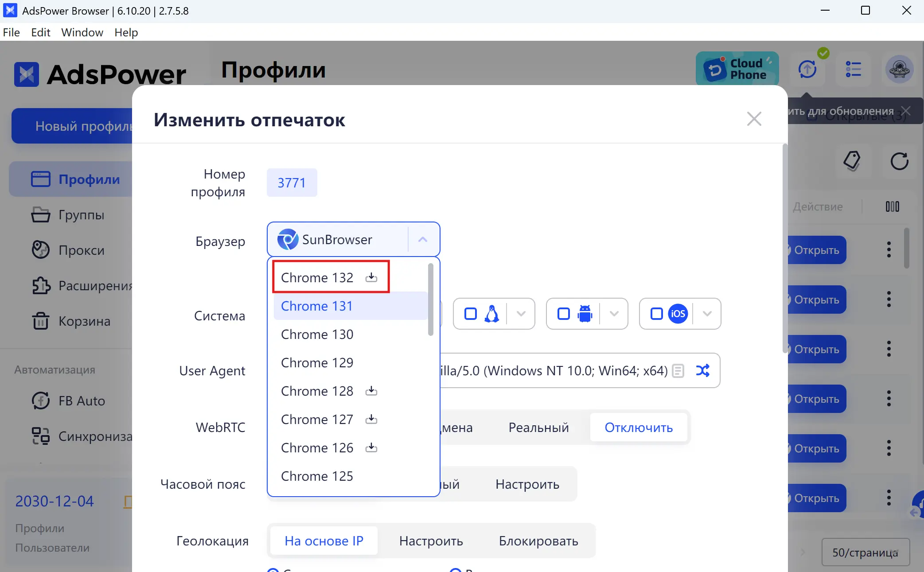924x572 pixels.
Task: Set geolocation to На основе IP
Action: 324,541
